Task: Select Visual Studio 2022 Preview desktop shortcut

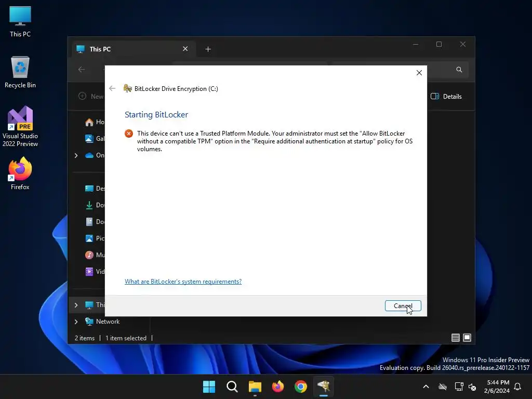Action: click(20, 126)
